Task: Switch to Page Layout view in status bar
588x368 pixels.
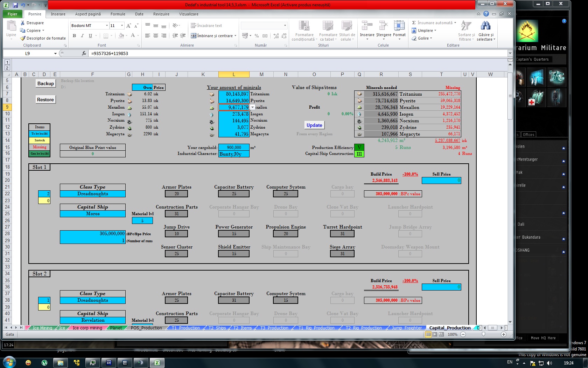Action: point(434,334)
